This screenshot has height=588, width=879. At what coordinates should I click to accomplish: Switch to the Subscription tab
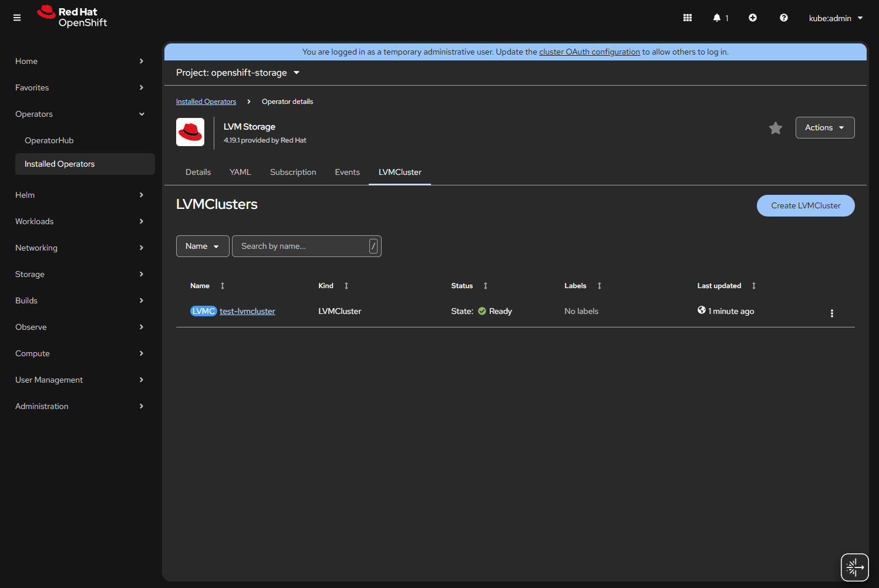pyautogui.click(x=293, y=172)
